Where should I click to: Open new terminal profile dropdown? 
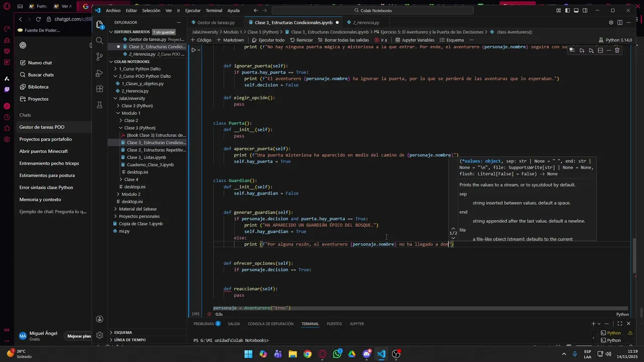[x=600, y=324]
